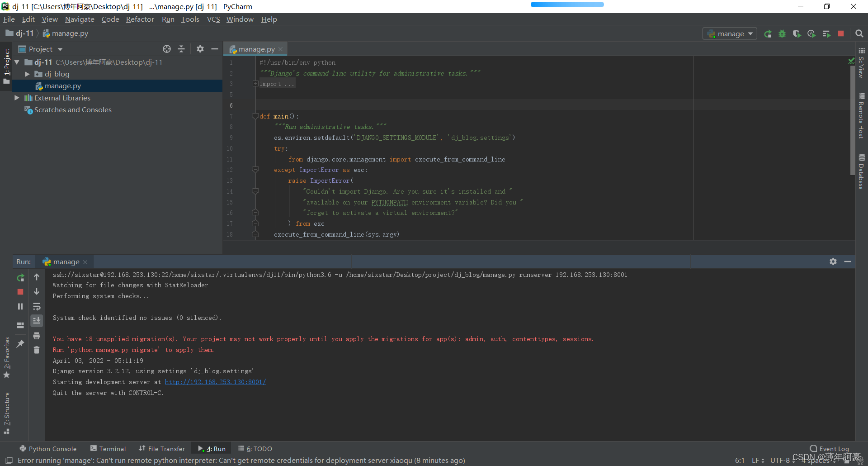This screenshot has height=466, width=868.
Task: Close the manage Run tab
Action: click(85, 262)
